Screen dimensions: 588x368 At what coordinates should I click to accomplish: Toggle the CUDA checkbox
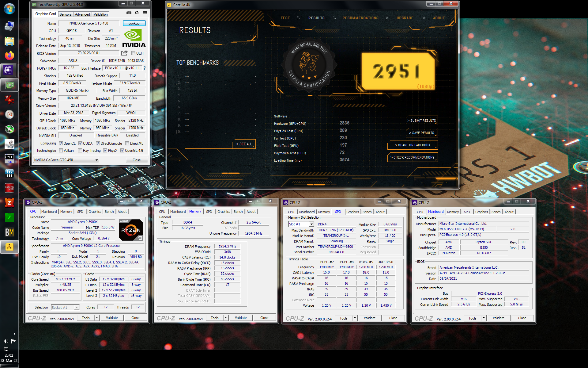click(80, 144)
